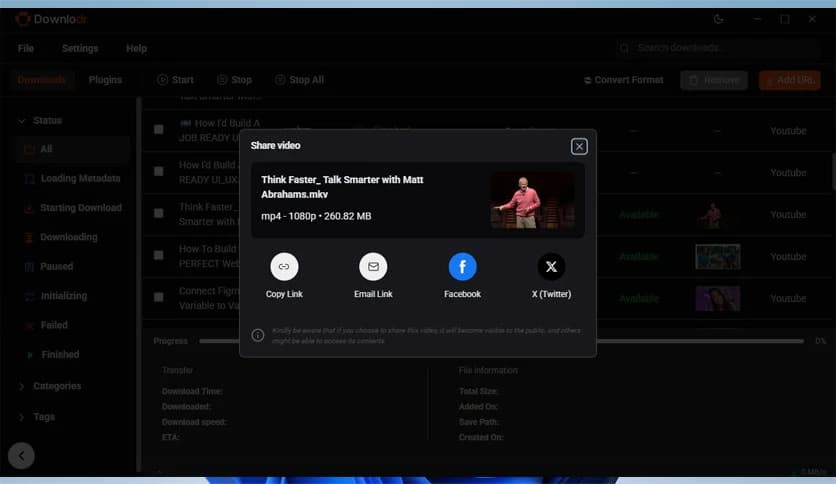Image resolution: width=836 pixels, height=484 pixels.
Task: Click the Loading Metadata icon in sidebar
Action: tap(30, 179)
